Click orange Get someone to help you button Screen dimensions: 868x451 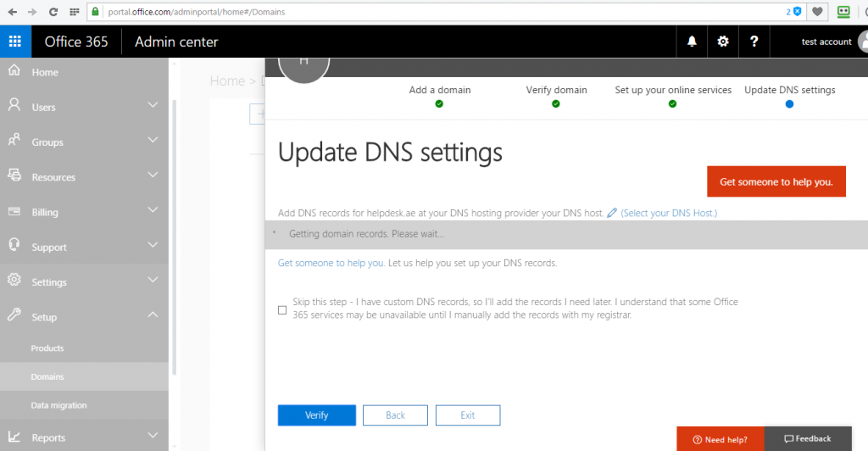tap(776, 181)
